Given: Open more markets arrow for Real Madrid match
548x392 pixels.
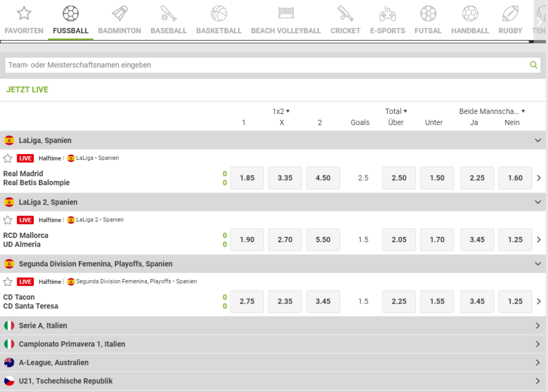Looking at the screenshot, I should tap(539, 178).
